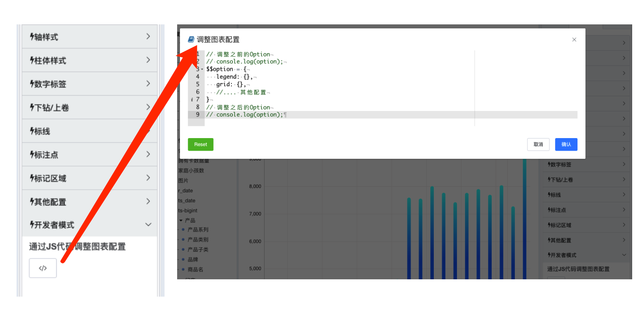Collapse the 开发者模式 section
The width and height of the screenshot is (644, 310).
coord(90,225)
